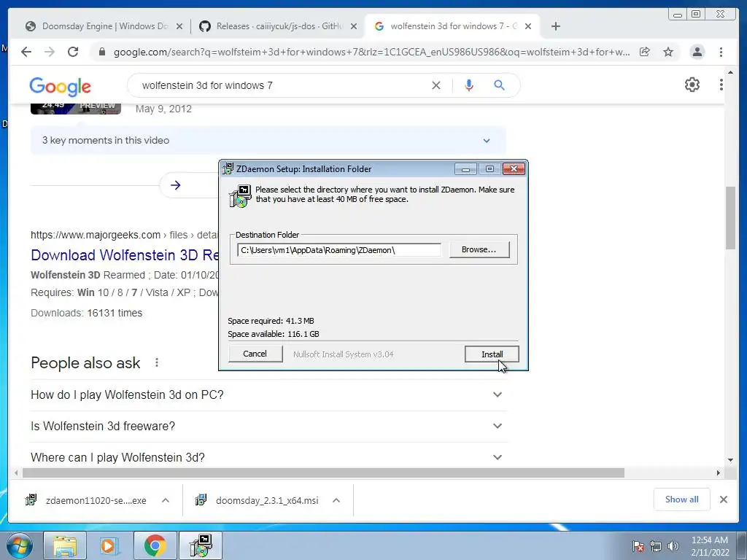
Task: Open 'Download Wolfenstein 3D' majorgeeks link
Action: point(125,255)
